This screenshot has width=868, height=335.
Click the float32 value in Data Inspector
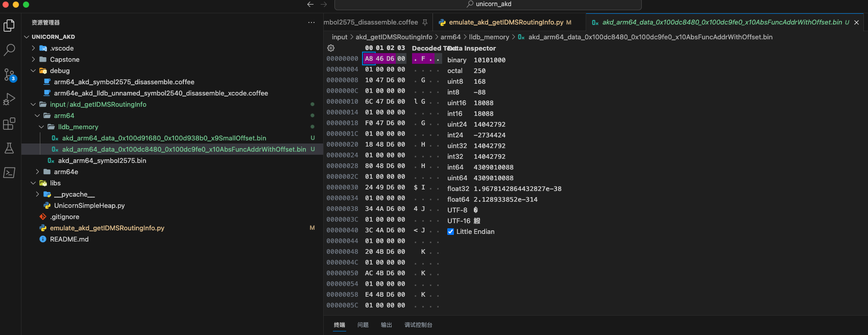(x=517, y=188)
